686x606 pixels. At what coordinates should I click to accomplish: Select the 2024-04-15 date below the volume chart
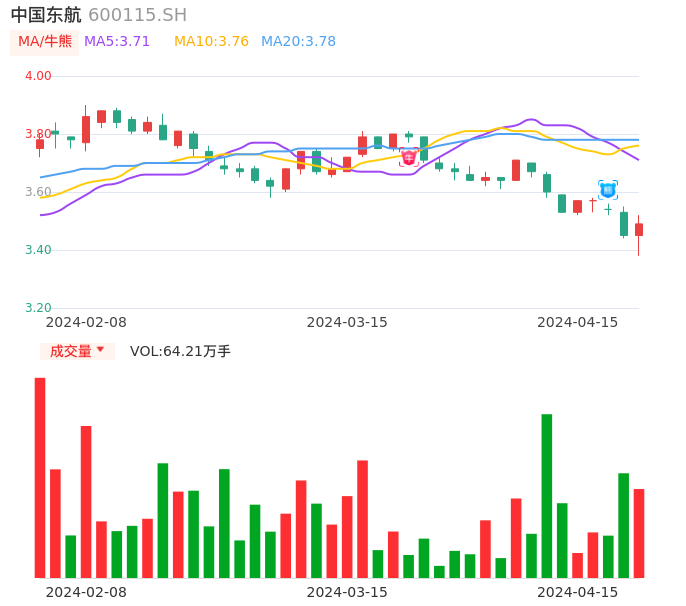578,592
